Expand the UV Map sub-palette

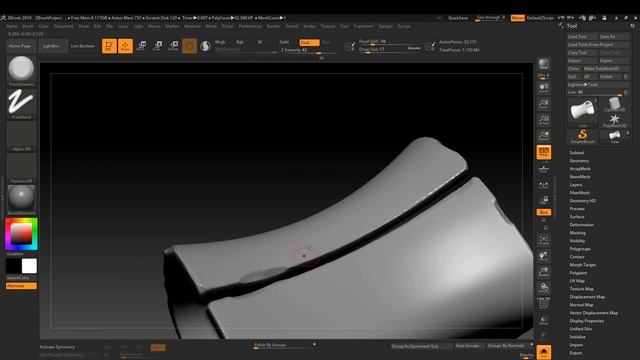click(577, 281)
